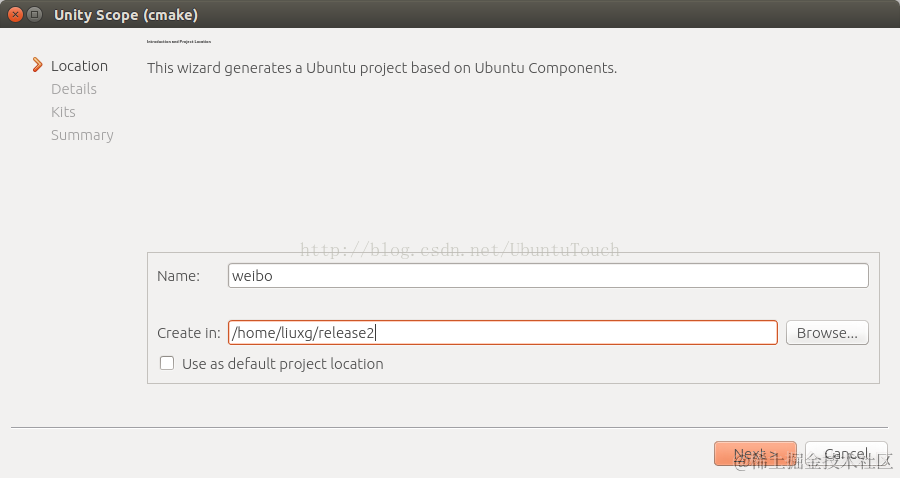
Task: Select the Location wizard step
Action: coord(79,66)
